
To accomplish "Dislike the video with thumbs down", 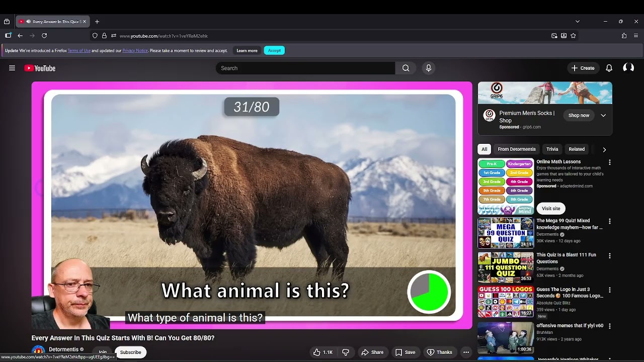I will click(x=346, y=352).
